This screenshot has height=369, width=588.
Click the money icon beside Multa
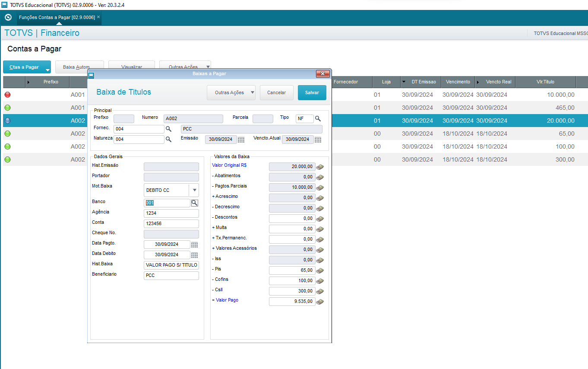pyautogui.click(x=320, y=229)
